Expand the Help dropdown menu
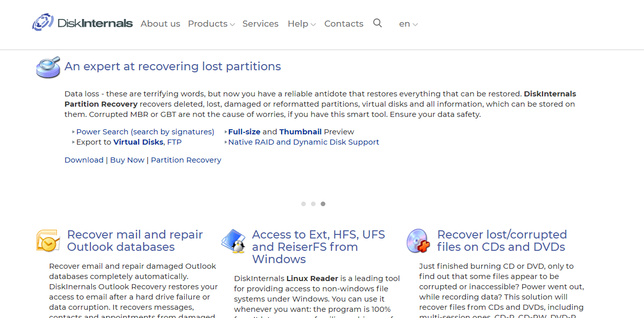Screen dimensions: 644x318 pos(301,24)
